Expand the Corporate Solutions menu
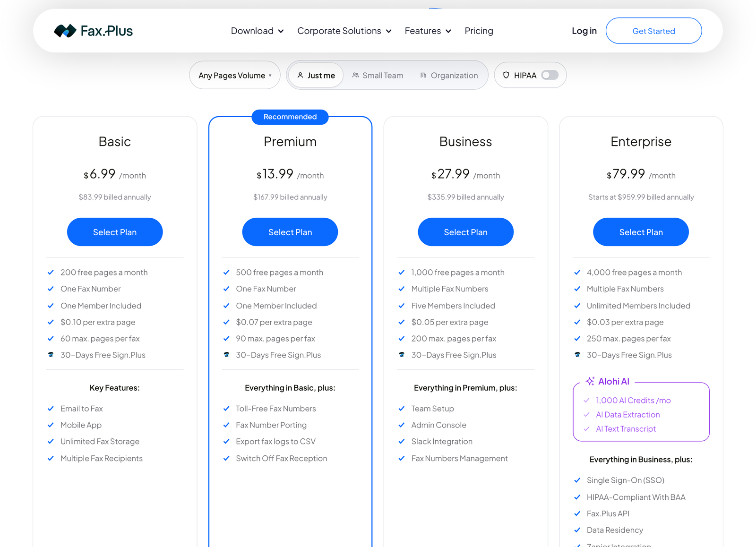Viewport: 756px width, 547px height. 344,31
